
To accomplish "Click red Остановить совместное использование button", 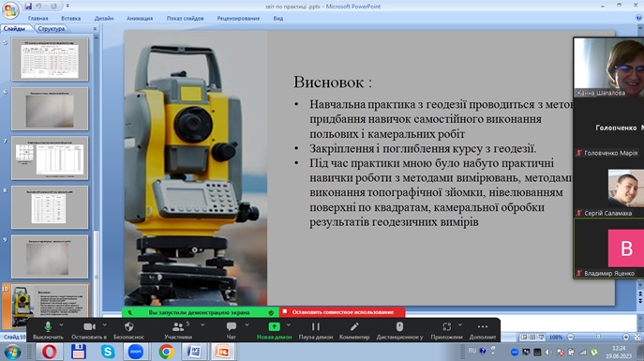I will [x=342, y=312].
